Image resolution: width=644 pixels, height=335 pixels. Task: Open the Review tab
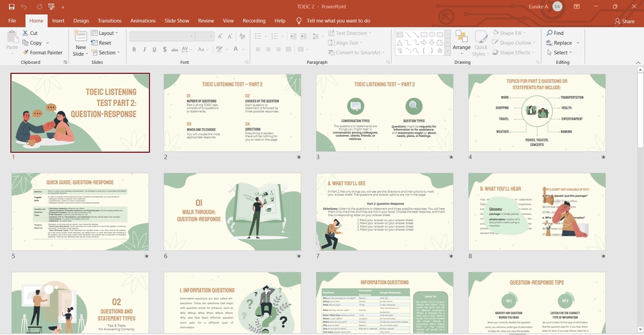pyautogui.click(x=206, y=21)
